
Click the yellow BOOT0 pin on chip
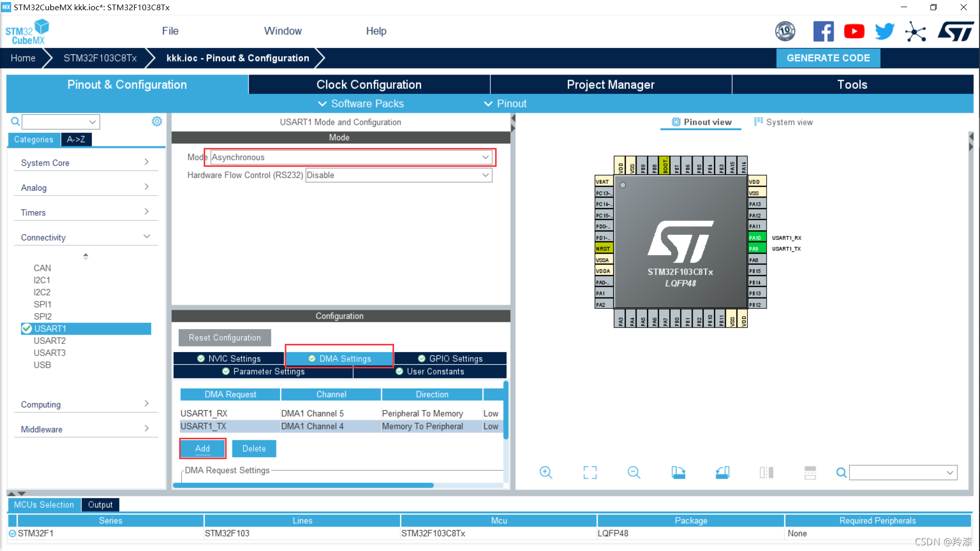pos(665,165)
